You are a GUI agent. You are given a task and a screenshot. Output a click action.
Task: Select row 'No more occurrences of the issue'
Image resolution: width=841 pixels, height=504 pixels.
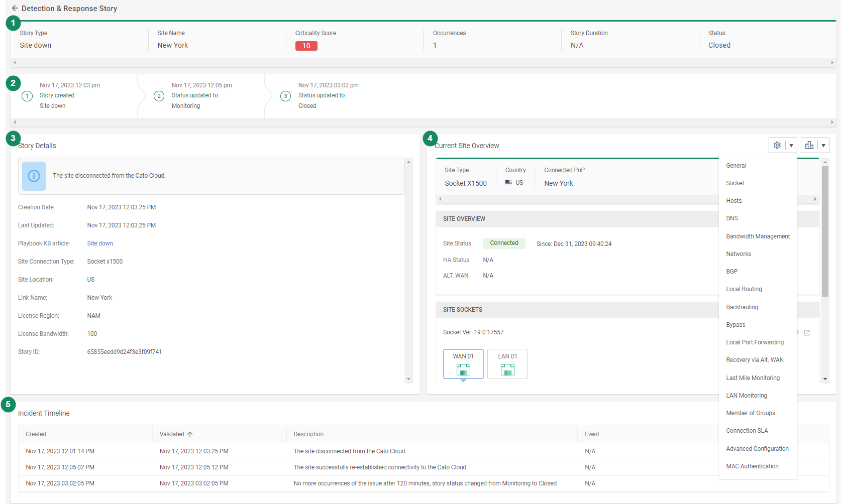coord(424,483)
